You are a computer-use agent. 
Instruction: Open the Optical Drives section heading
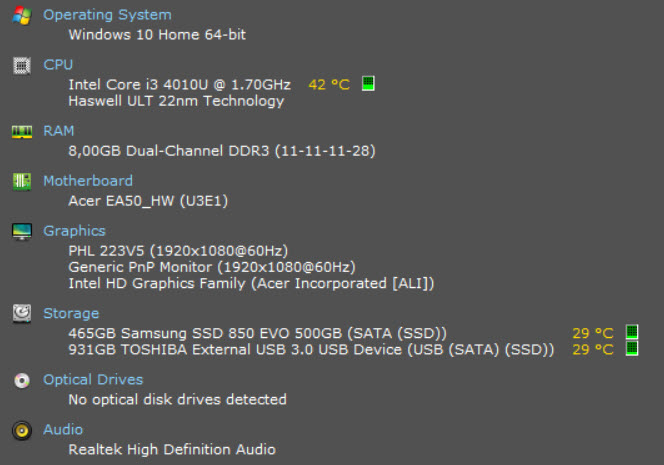(93, 379)
